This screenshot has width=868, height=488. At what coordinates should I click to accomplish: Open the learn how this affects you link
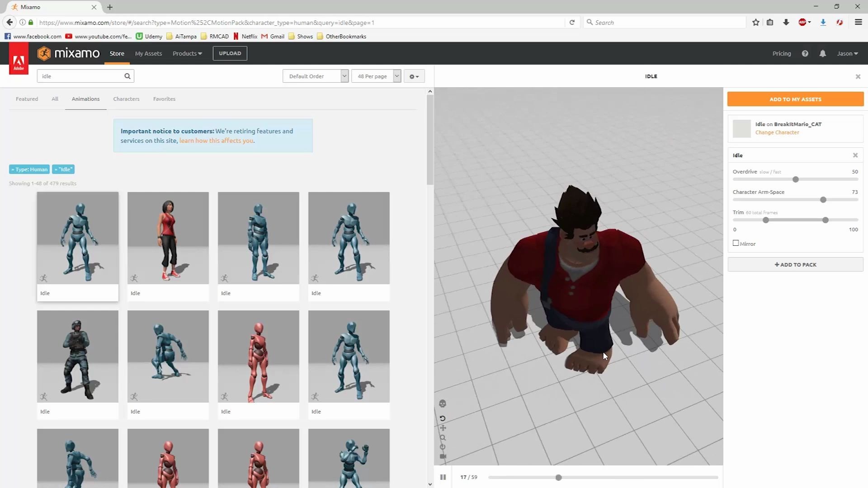click(216, 141)
